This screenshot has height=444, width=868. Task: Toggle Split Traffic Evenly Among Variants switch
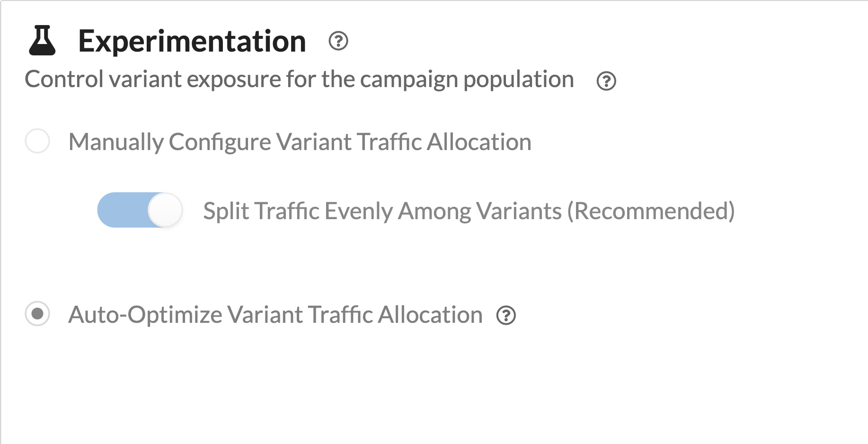[x=140, y=210]
